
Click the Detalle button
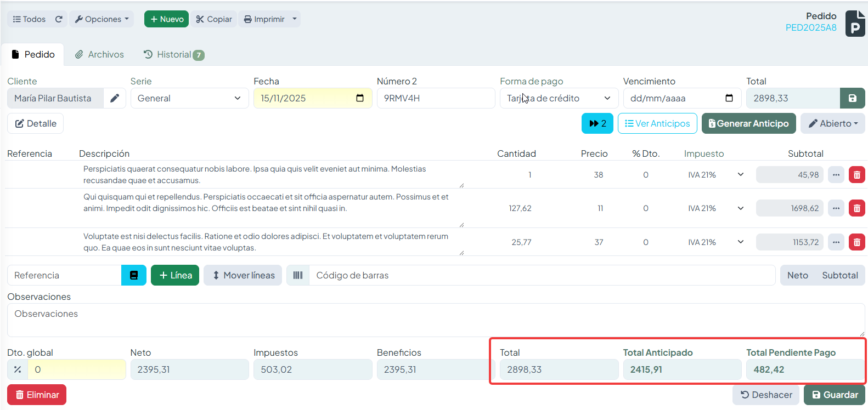click(x=36, y=123)
